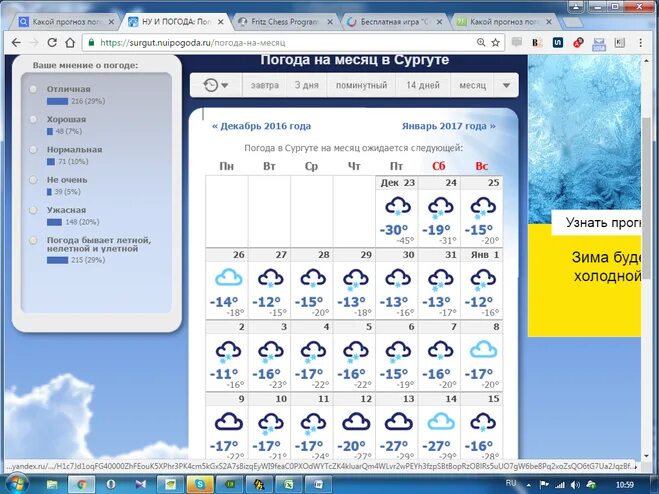Go back with browser back arrow
659x494 pixels.
16,42
